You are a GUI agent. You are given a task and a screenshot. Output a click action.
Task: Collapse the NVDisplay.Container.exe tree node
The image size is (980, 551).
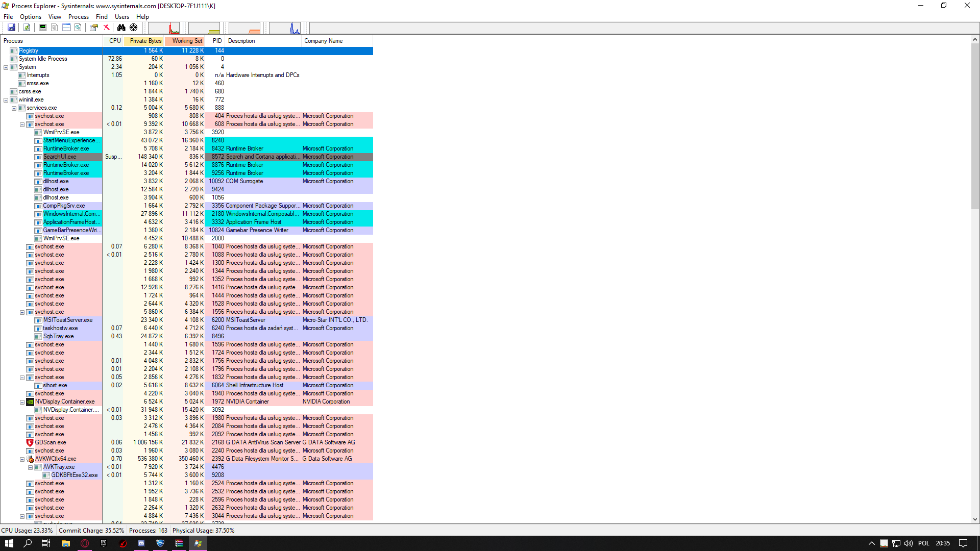[x=22, y=402]
